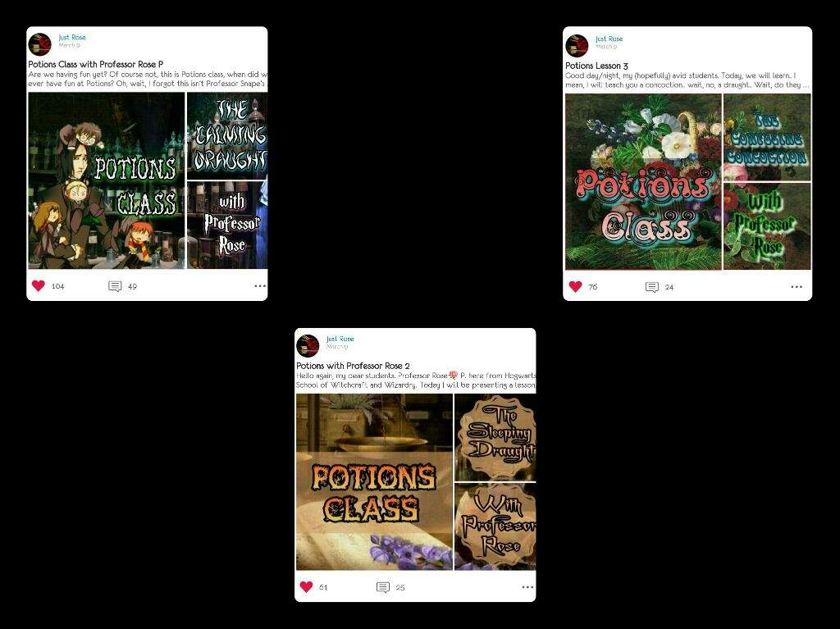Open more options menu for Potions Lesson 3
The height and width of the screenshot is (629, 840).
tap(797, 287)
